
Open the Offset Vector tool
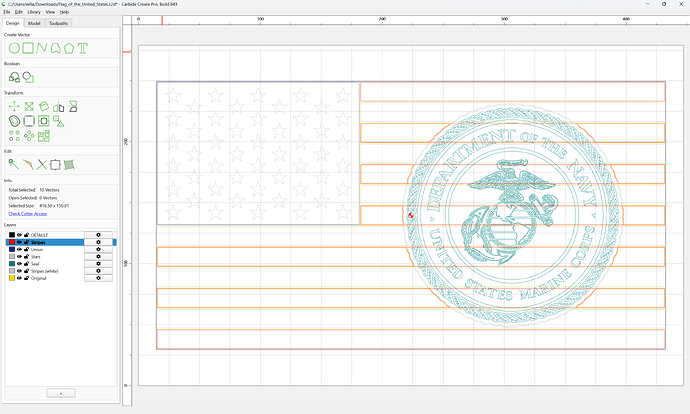[x=15, y=121]
